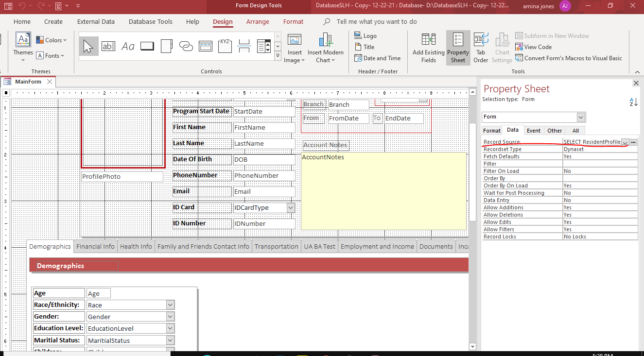The width and height of the screenshot is (644, 356).
Task: Select the Option Group (XYZ) control tool
Action: (x=225, y=46)
